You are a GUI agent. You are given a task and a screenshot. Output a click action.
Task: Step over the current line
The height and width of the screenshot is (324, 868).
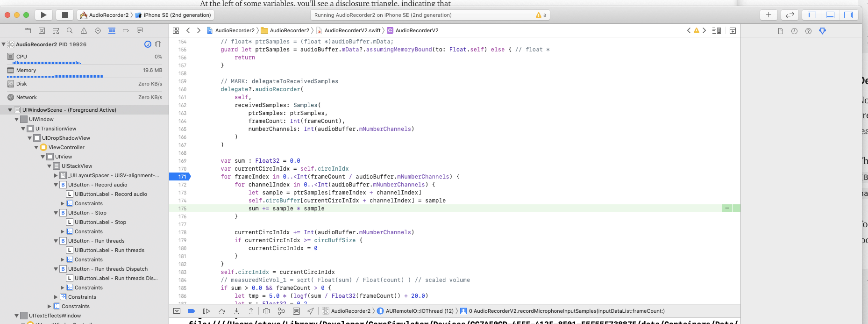coord(222,311)
